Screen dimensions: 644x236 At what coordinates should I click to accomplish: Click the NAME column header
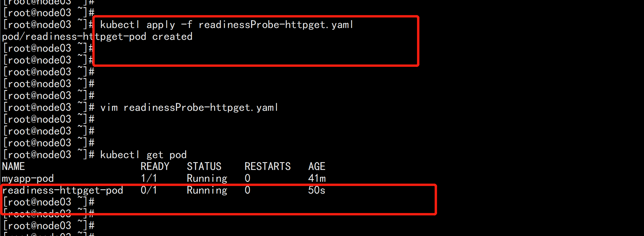tap(13, 166)
